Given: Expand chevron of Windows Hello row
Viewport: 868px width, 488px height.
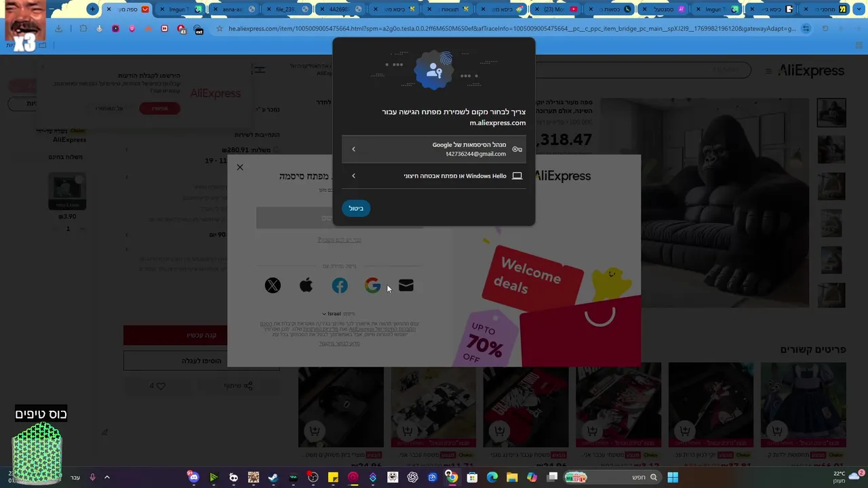Looking at the screenshot, I should pyautogui.click(x=353, y=176).
